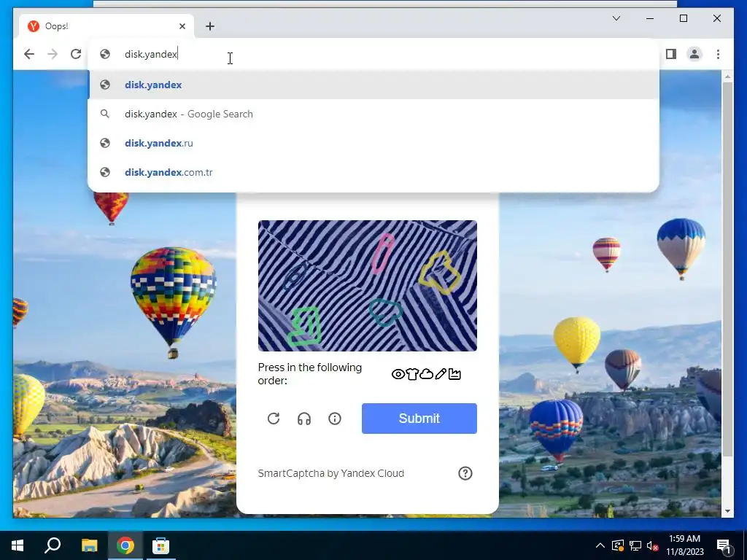This screenshot has width=747, height=560.
Task: Click the pencil icon in order hint
Action: 441,374
